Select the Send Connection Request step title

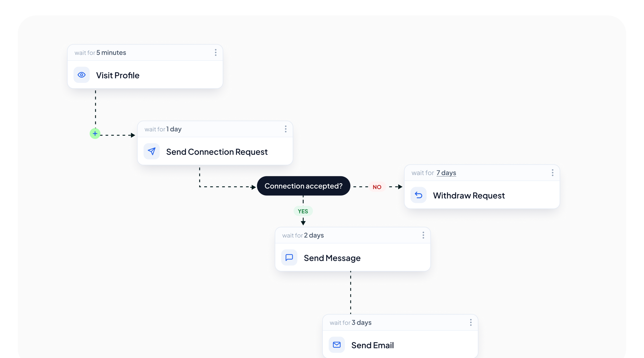pos(217,152)
